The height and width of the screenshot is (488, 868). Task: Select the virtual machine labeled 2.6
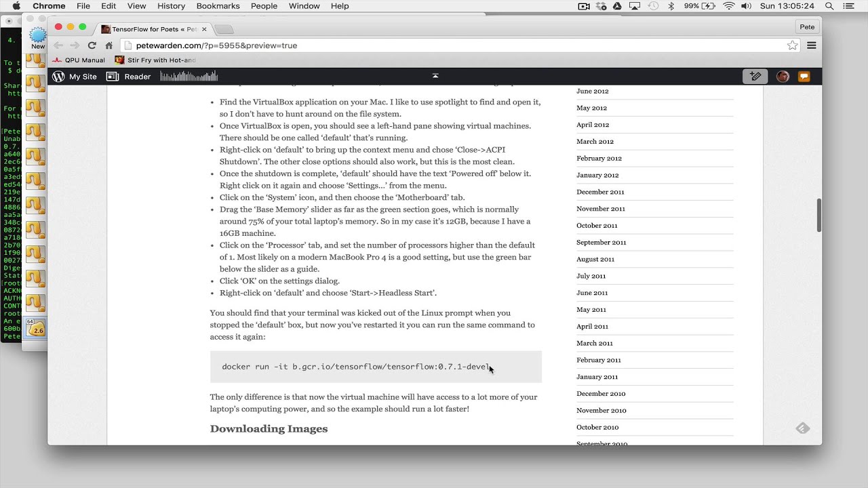click(x=35, y=328)
